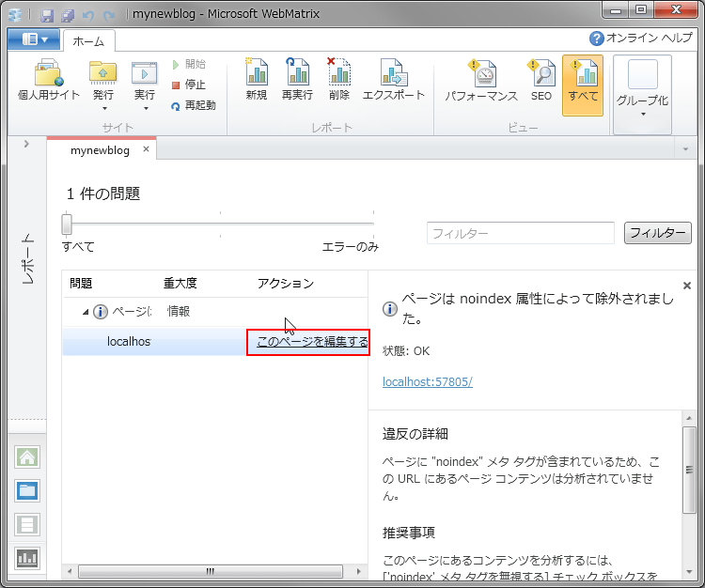Click details panel scrollbar down arrow
This screenshot has height=588, width=705.
[689, 572]
